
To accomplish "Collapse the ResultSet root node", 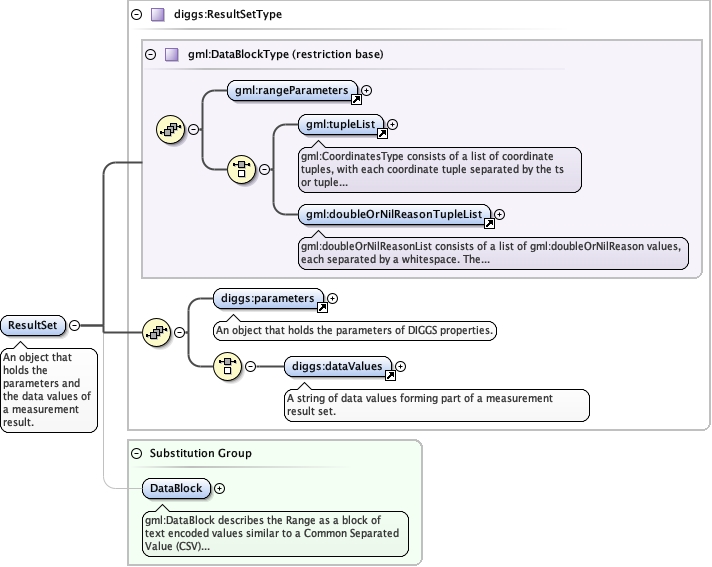I will click(x=74, y=325).
